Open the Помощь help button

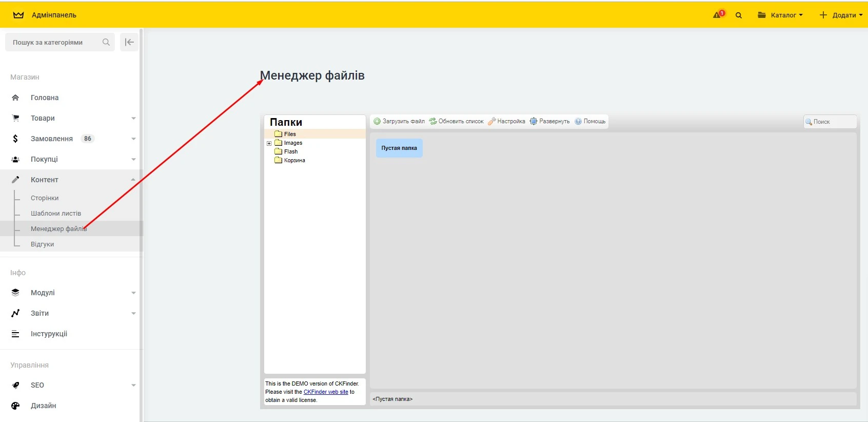tap(590, 122)
